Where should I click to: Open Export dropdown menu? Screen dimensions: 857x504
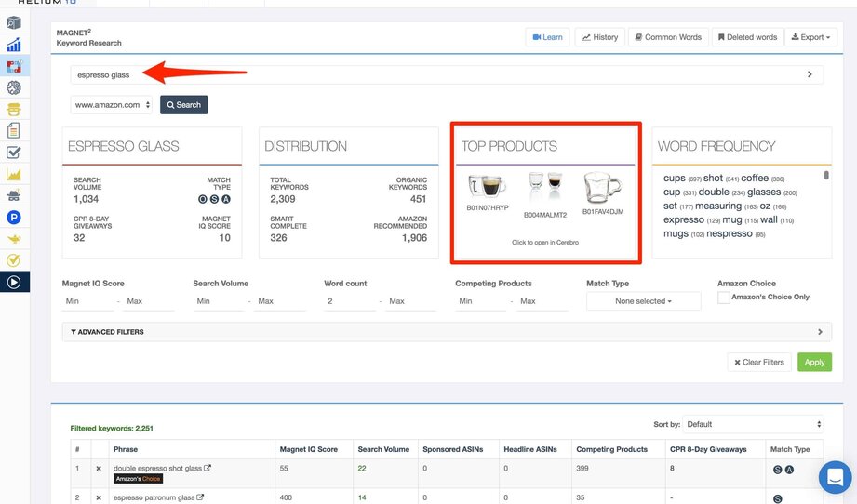click(810, 37)
